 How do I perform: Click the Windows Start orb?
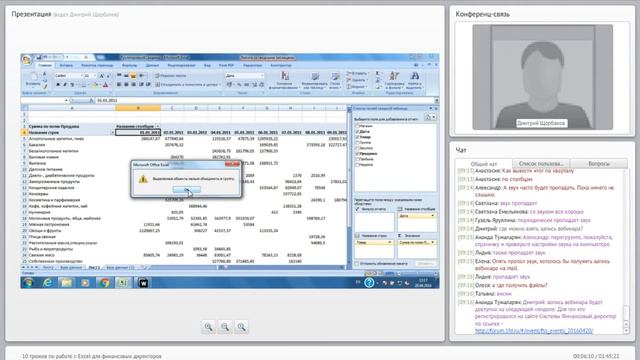click(28, 282)
